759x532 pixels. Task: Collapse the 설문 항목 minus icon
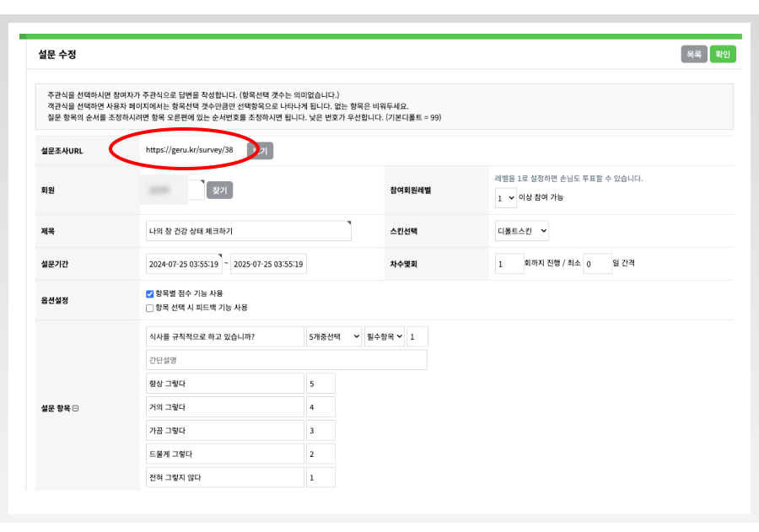(x=76, y=408)
